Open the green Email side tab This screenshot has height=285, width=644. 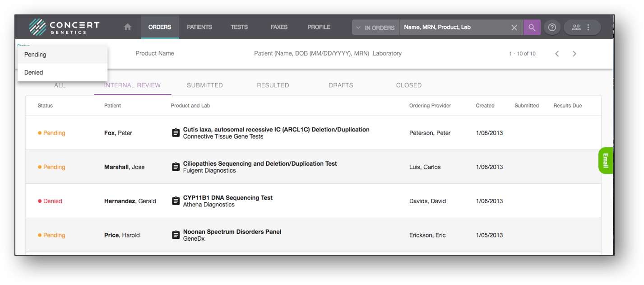605,160
